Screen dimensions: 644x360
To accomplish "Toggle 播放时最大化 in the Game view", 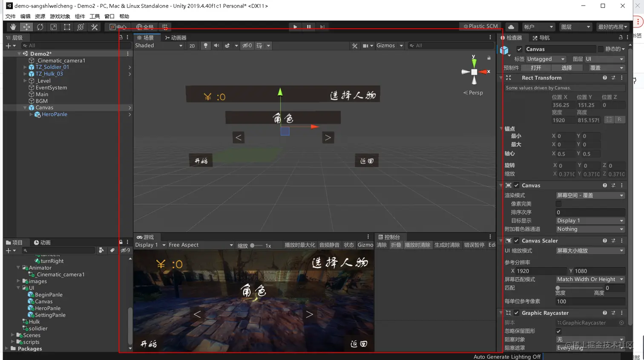I will coord(300,245).
